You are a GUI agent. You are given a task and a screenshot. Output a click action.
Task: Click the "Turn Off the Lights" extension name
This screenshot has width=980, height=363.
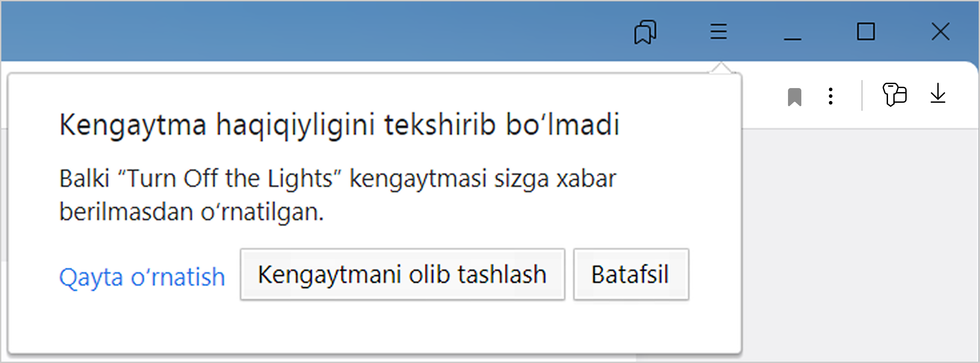click(229, 178)
